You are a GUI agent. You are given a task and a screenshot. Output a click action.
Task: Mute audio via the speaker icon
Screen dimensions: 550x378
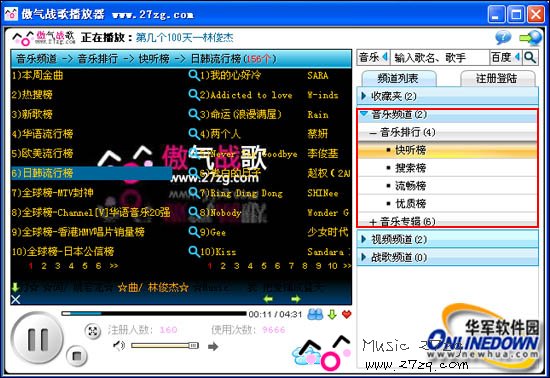click(x=119, y=346)
